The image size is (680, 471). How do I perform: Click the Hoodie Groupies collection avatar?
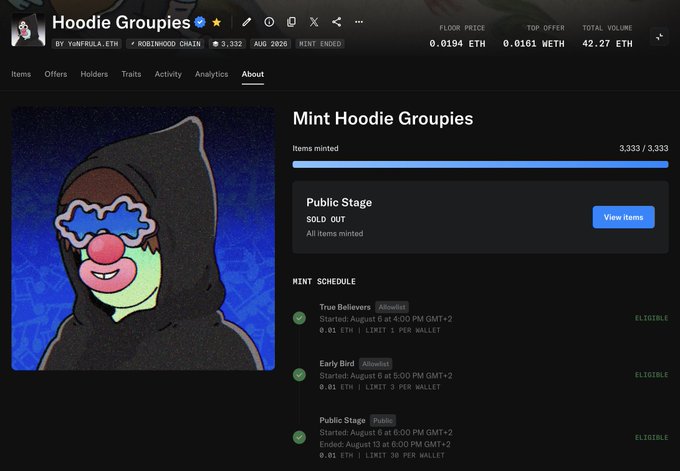tap(28, 29)
